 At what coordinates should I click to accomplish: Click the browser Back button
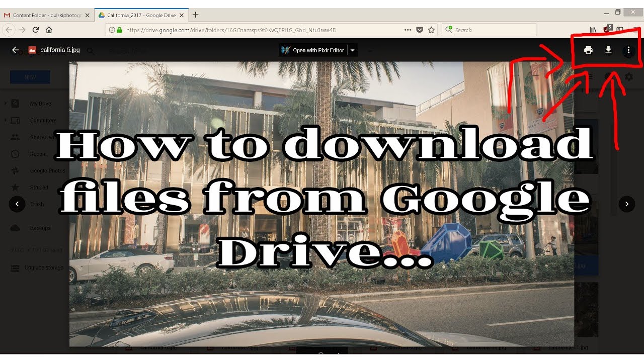click(x=9, y=30)
